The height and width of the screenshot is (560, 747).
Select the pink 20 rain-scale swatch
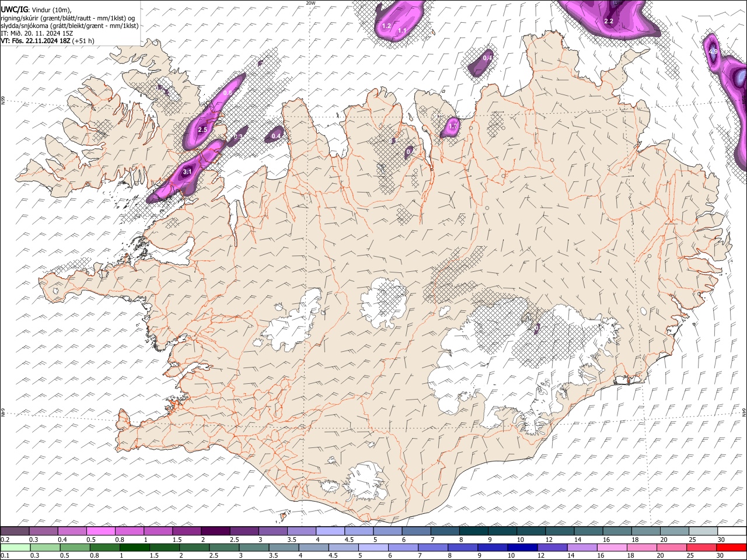point(672,547)
